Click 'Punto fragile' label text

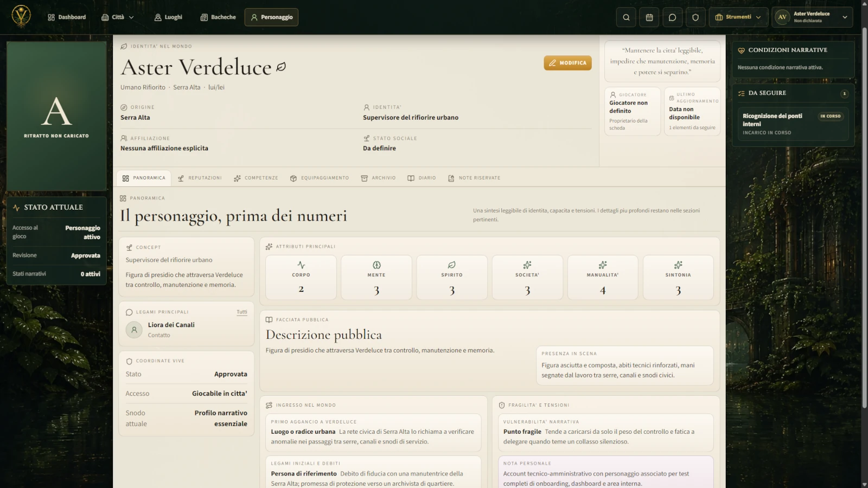(522, 432)
